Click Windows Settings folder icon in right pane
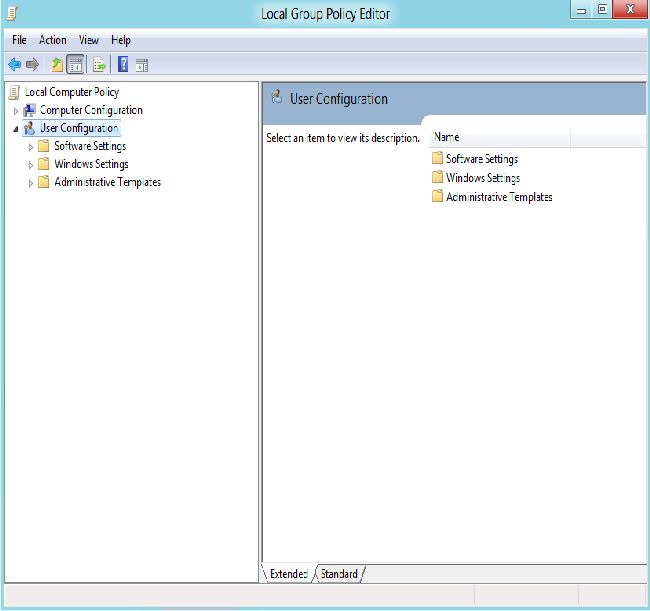 pos(437,177)
